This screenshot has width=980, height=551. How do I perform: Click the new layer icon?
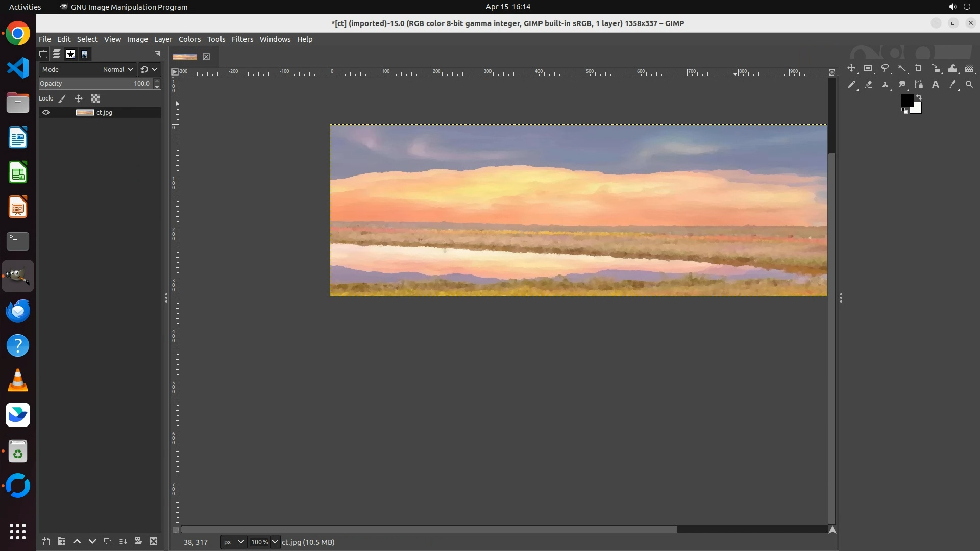point(46,541)
